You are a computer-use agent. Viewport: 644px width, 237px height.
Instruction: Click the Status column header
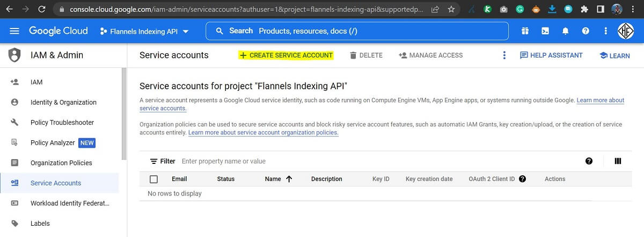tap(226, 179)
